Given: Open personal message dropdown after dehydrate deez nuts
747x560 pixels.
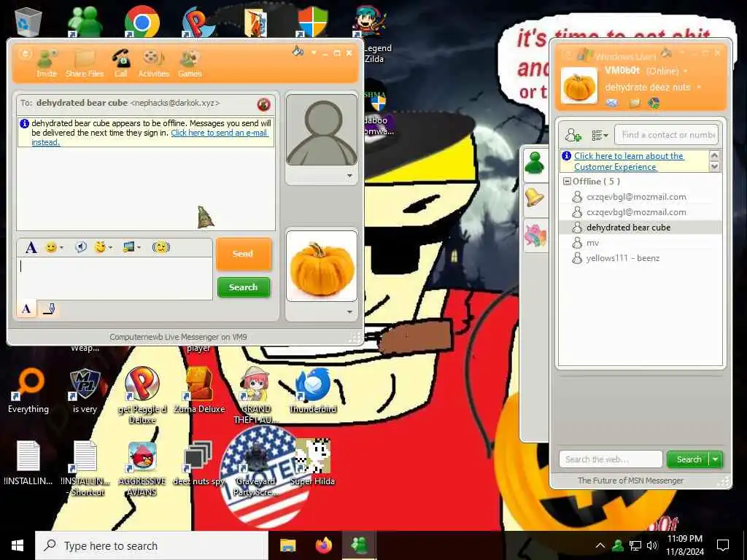Looking at the screenshot, I should 699,87.
